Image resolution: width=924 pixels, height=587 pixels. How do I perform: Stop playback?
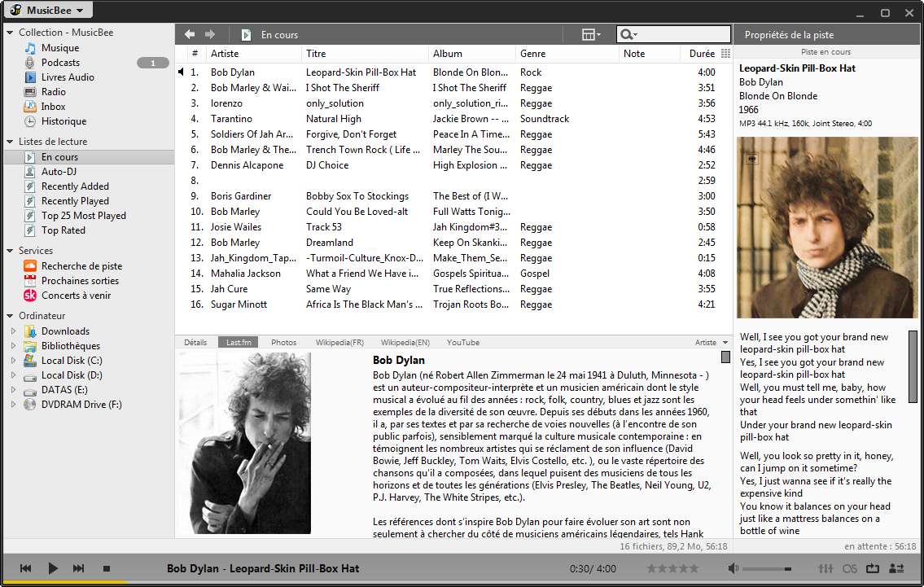(107, 569)
